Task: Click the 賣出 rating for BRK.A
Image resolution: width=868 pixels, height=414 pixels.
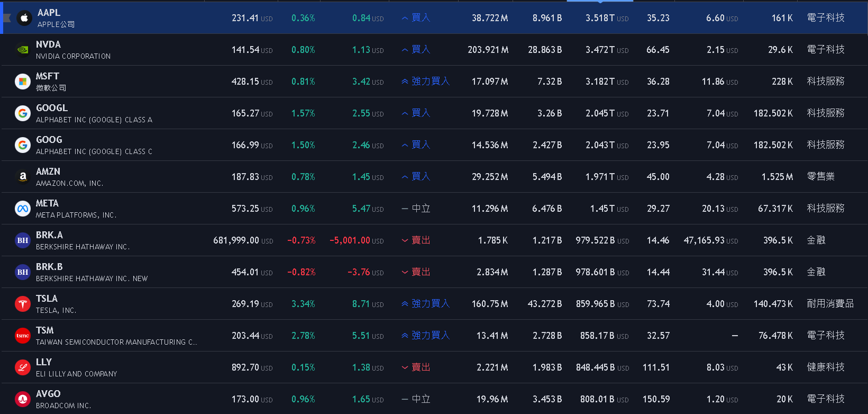Action: coord(416,240)
